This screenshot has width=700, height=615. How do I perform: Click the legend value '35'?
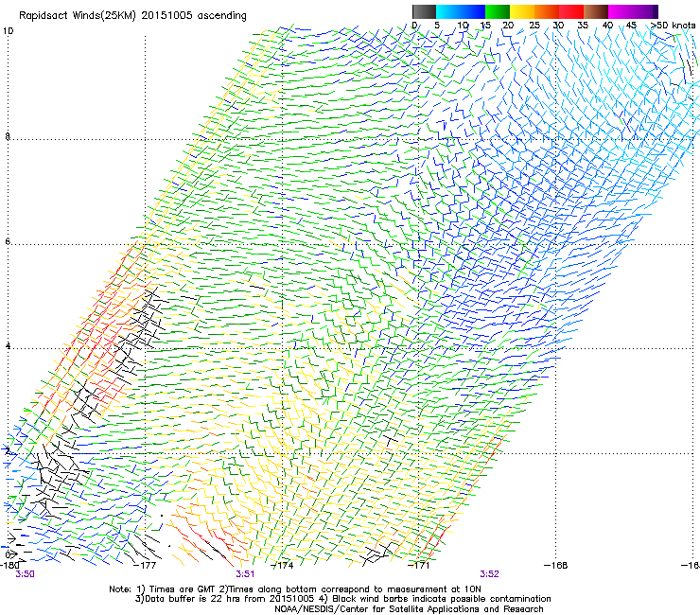coord(583,26)
